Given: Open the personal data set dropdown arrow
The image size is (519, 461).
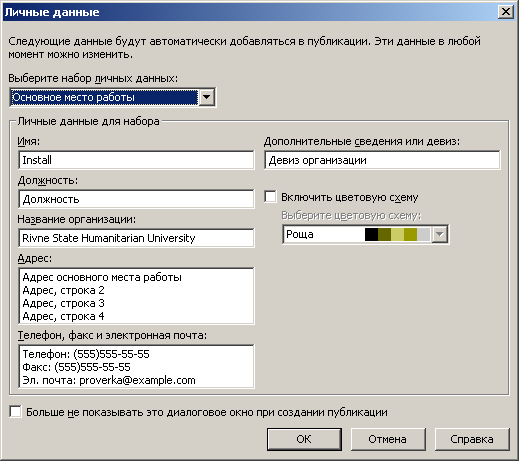Looking at the screenshot, I should pos(207,97).
